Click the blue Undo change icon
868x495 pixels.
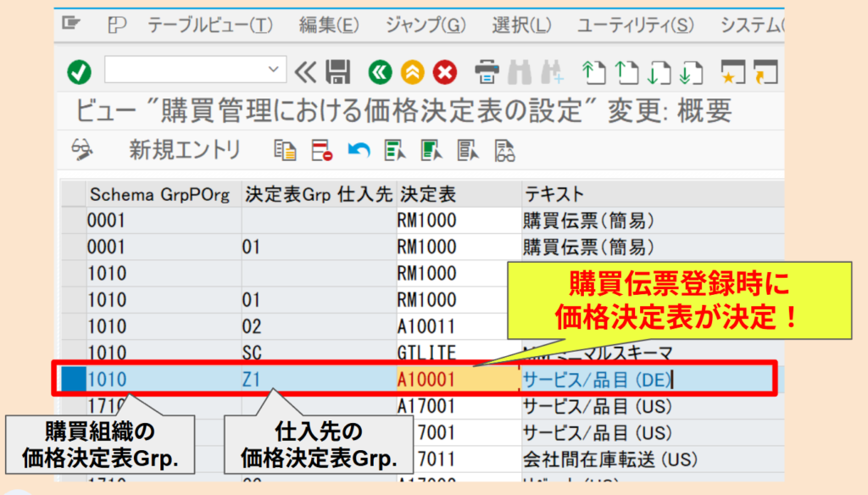(x=359, y=150)
